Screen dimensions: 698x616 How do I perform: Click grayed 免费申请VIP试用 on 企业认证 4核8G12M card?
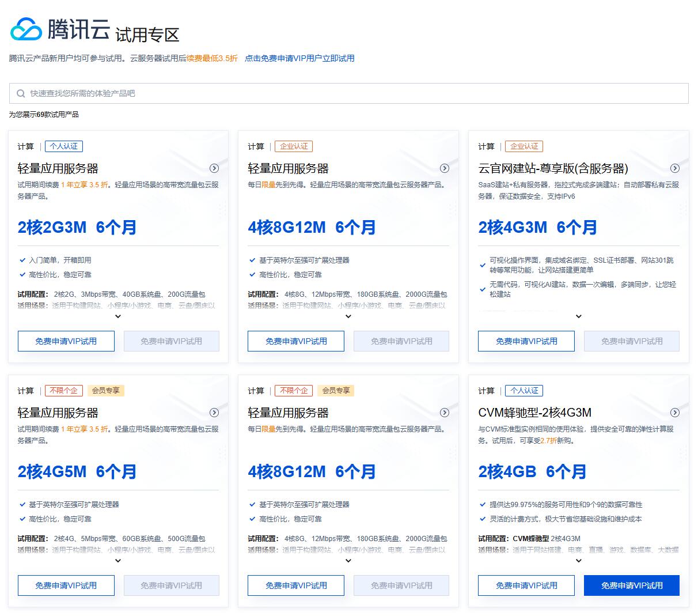click(401, 341)
